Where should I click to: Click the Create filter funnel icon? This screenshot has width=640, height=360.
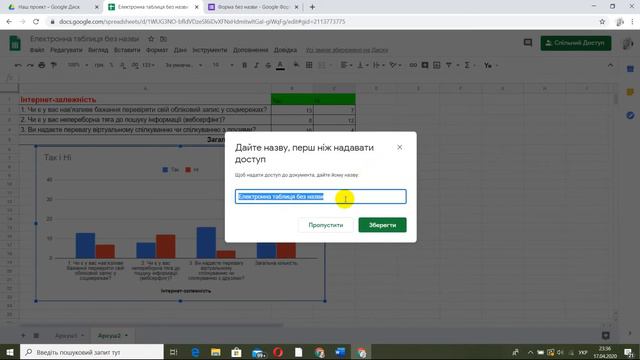(x=449, y=65)
